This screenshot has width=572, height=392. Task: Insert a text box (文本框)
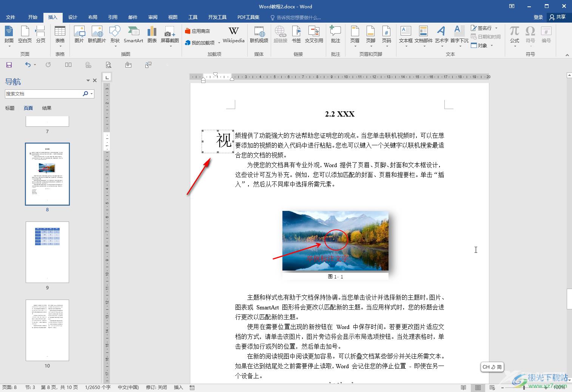pyautogui.click(x=406, y=36)
